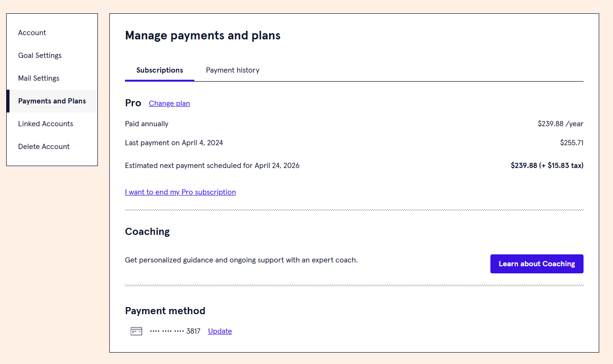
Task: Select Payments and Plans sidebar item
Action: point(52,101)
